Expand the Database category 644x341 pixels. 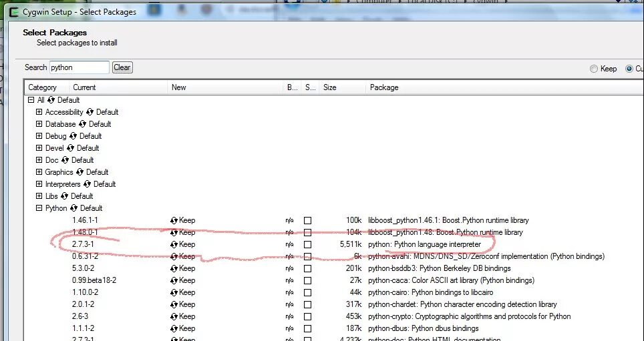39,123
